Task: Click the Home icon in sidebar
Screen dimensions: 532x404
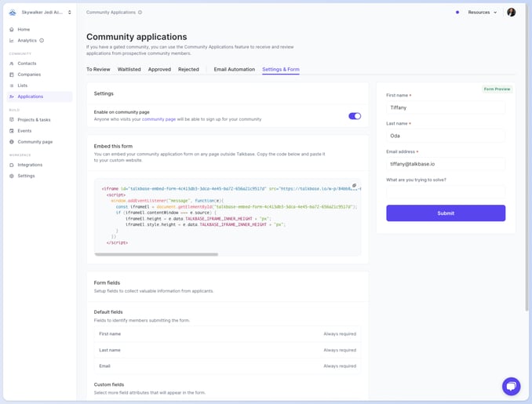Action: 12,30
